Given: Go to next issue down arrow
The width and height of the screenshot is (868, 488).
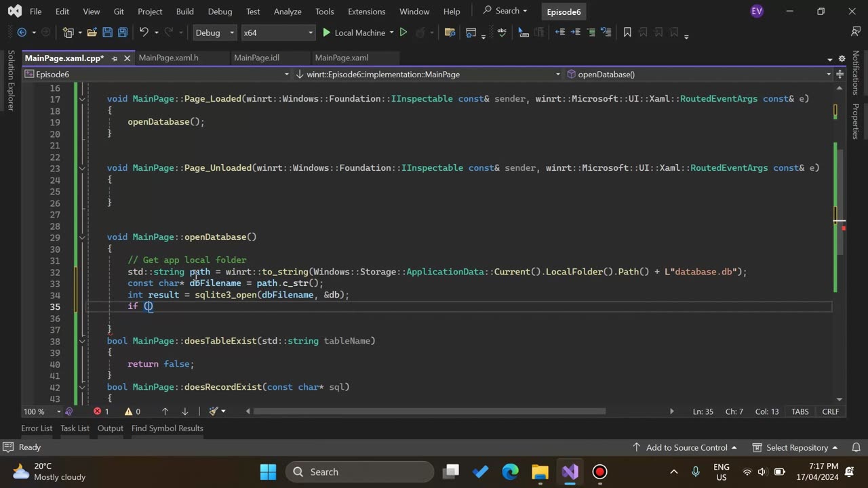Looking at the screenshot, I should pos(184,411).
